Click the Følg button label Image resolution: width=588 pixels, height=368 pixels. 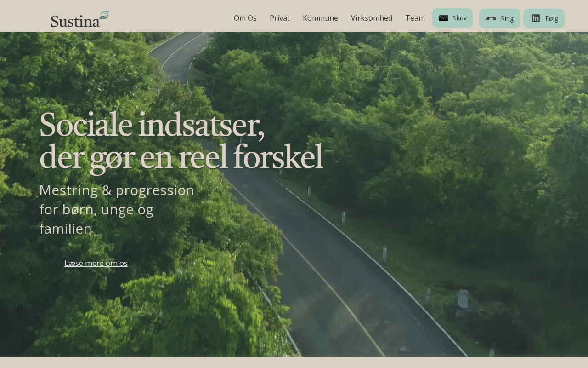click(552, 18)
